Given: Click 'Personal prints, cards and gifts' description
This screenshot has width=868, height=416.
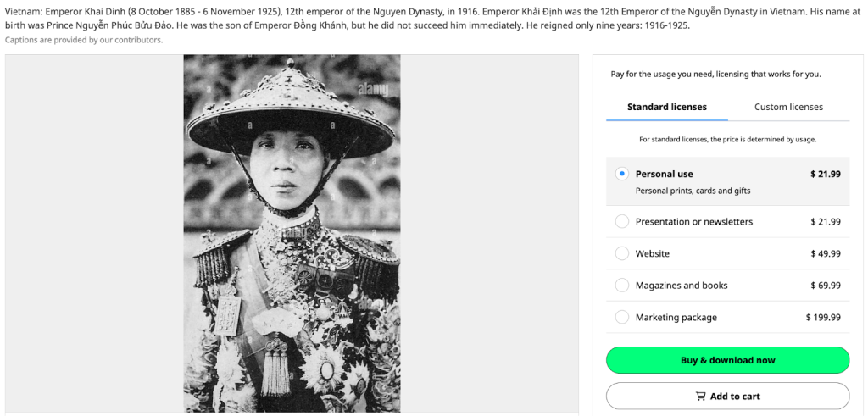Looking at the screenshot, I should click(x=693, y=191).
